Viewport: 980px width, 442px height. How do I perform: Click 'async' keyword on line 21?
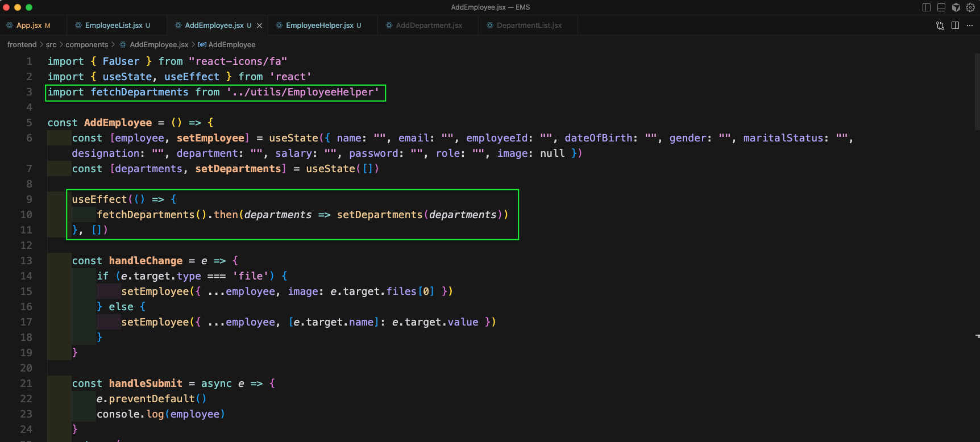point(217,383)
